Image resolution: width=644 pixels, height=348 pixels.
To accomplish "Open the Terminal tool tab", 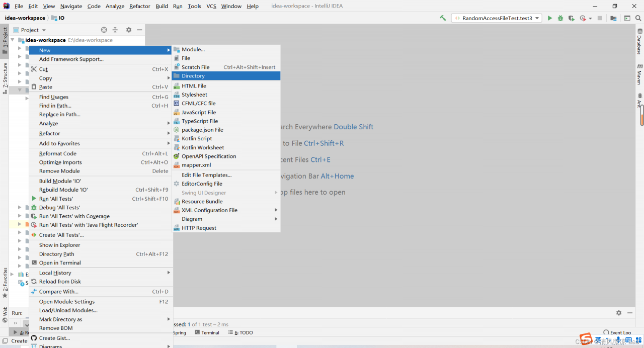I will pyautogui.click(x=207, y=333).
